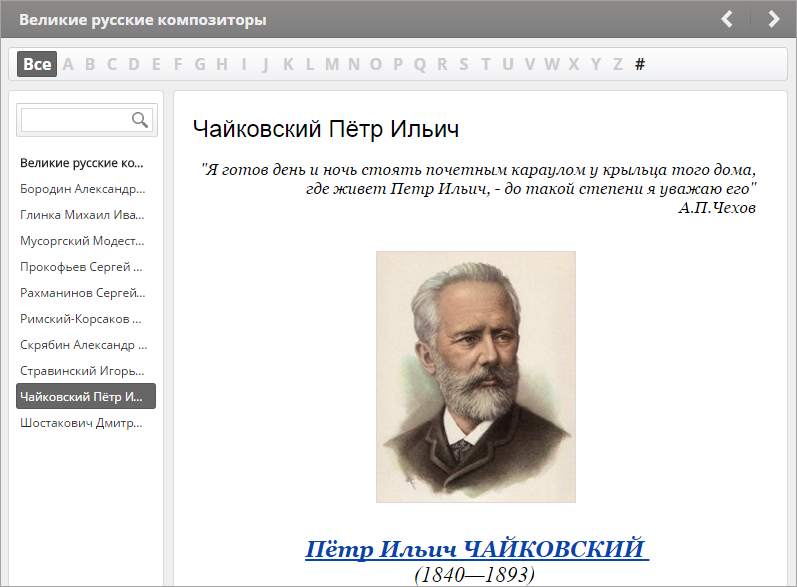
Task: Select the highlighted Чайковский Пётр entry
Action: [86, 396]
